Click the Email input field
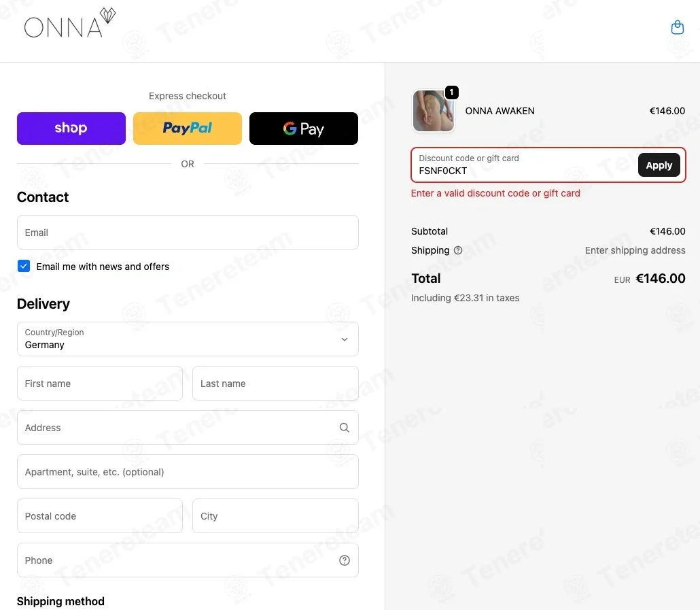 coord(188,232)
